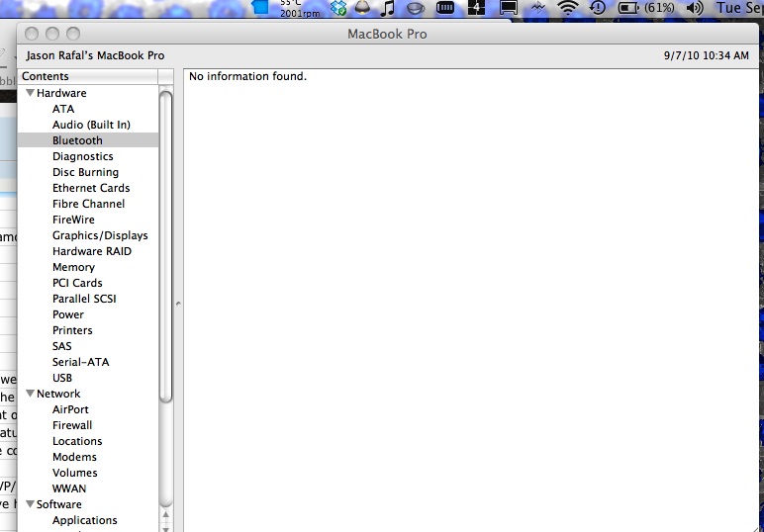764x532 pixels.
Task: Click the Caffeine coffee cup icon
Action: point(415,8)
